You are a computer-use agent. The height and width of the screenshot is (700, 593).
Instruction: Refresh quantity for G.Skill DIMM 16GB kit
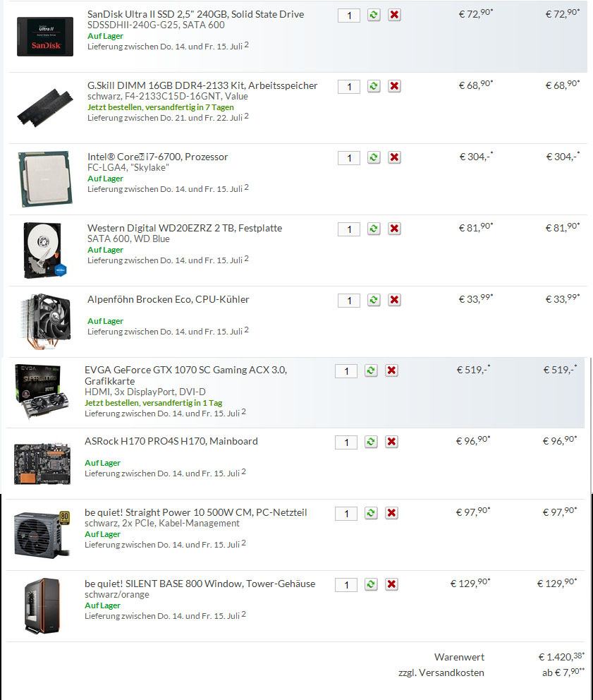click(x=374, y=86)
